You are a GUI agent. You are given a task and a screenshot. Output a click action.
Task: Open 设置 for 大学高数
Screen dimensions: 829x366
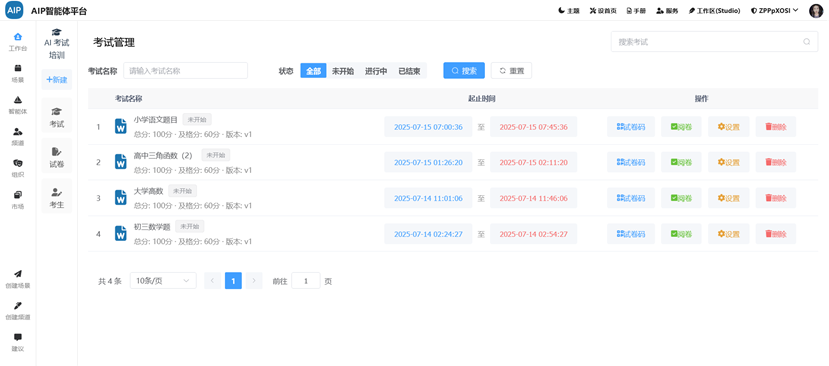point(729,198)
